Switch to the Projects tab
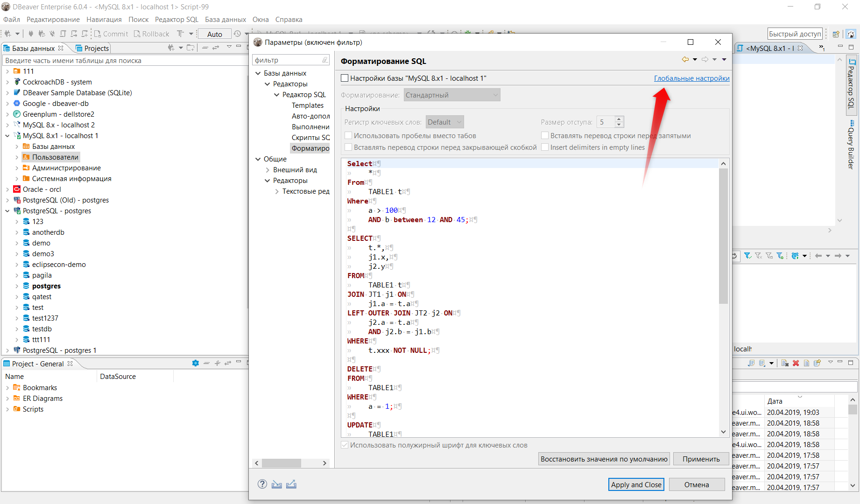 tap(92, 48)
